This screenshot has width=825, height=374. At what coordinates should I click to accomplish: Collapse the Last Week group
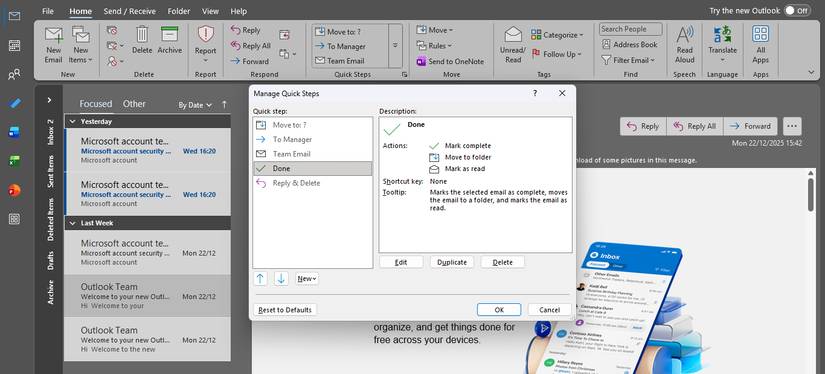point(73,223)
